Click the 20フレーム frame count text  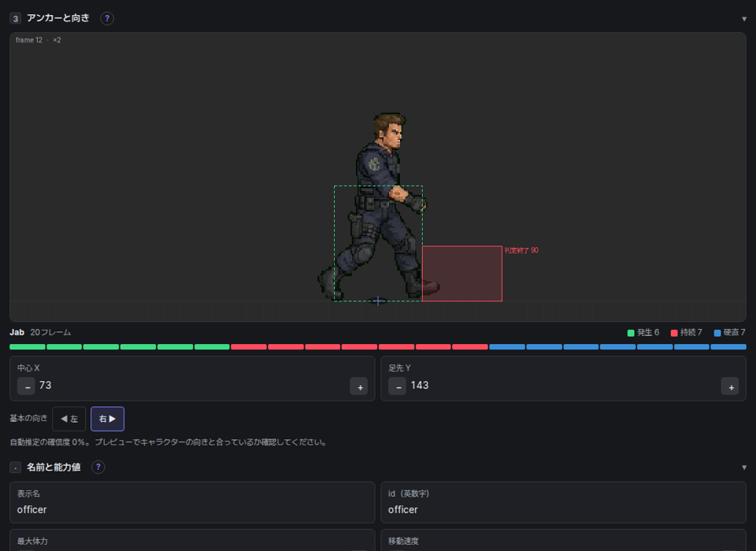pos(50,332)
